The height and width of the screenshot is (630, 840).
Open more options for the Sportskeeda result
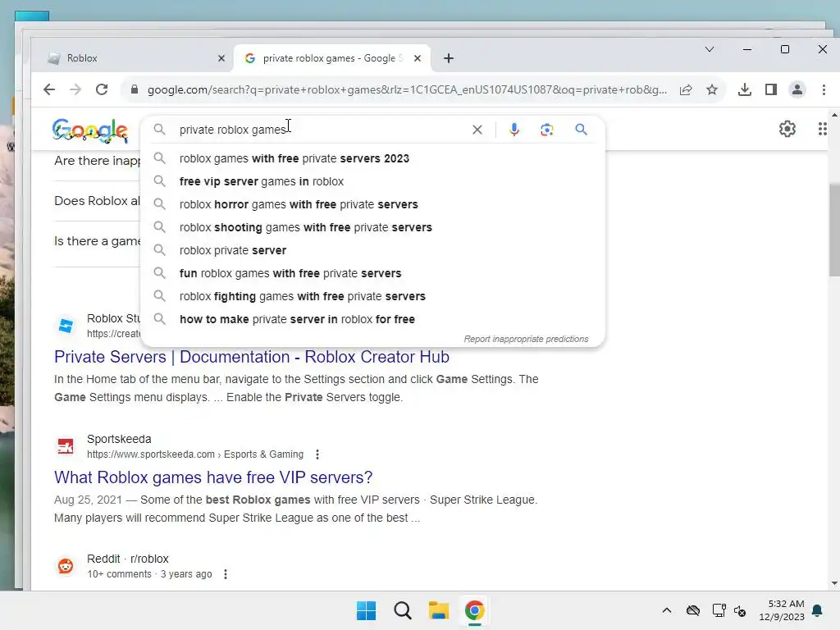[317, 454]
